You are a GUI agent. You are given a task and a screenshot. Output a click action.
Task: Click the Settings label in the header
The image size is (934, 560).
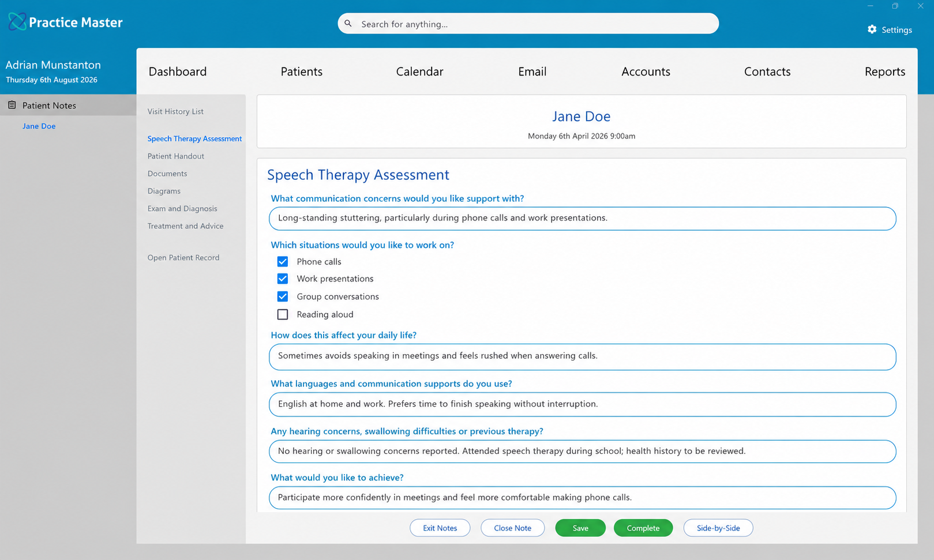897,30
